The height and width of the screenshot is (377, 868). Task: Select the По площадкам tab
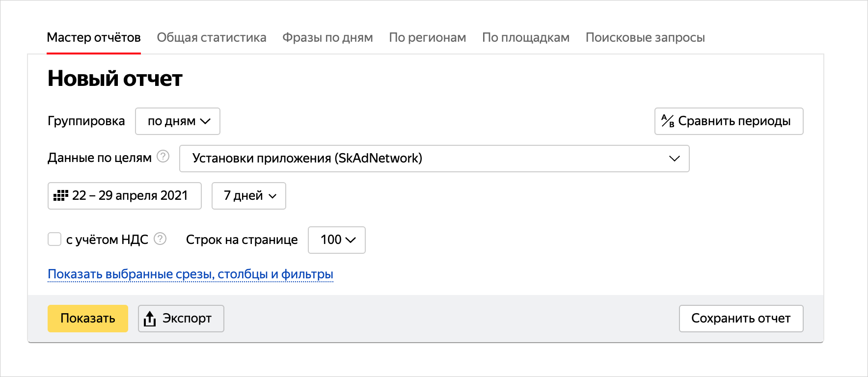coord(526,38)
